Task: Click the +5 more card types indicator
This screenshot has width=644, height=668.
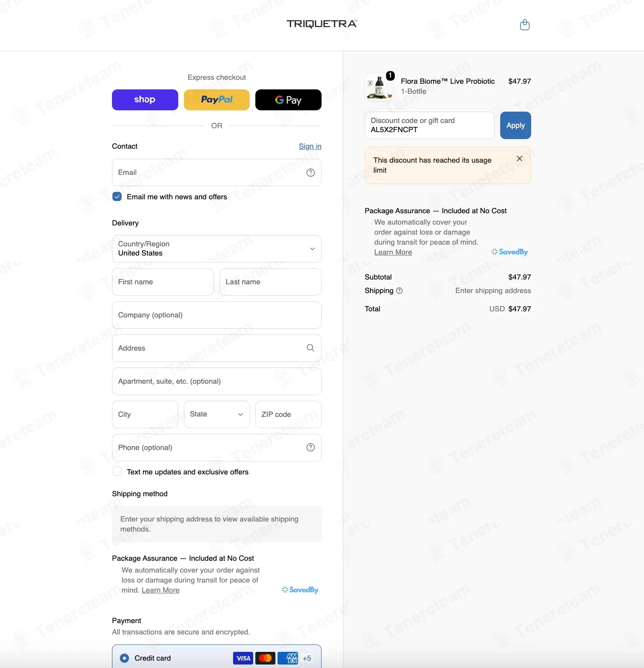Action: coord(307,658)
